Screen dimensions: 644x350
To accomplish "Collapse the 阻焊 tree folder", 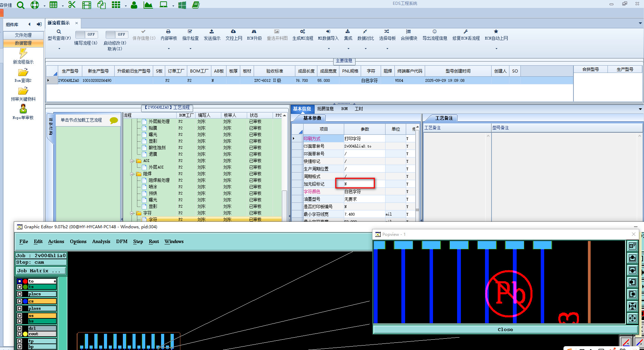I will 132,174.
